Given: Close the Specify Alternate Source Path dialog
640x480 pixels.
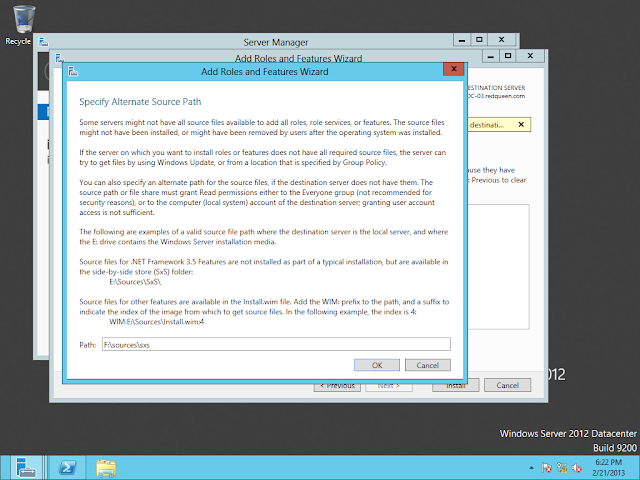Looking at the screenshot, I should point(453,69).
